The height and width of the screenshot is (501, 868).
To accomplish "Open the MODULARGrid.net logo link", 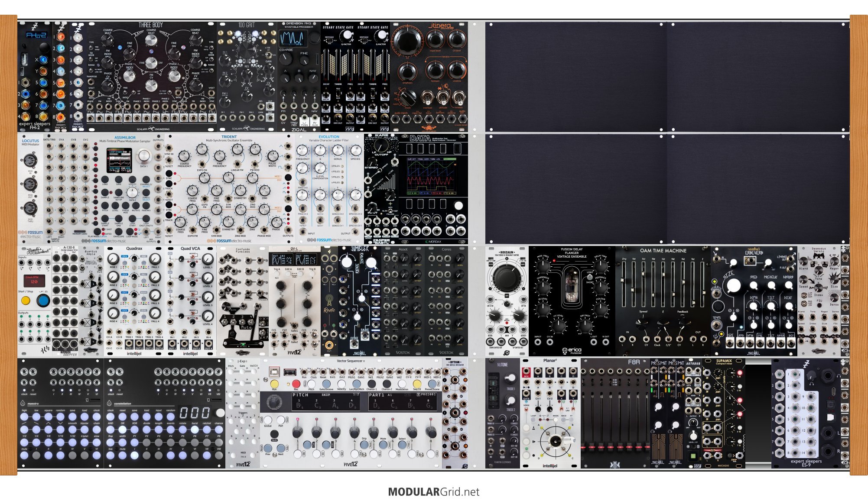I will (433, 492).
